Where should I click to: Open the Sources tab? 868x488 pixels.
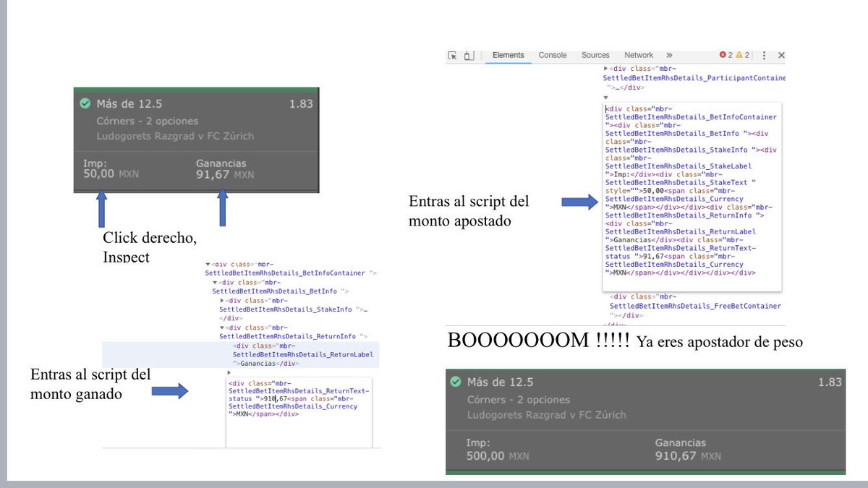(595, 55)
